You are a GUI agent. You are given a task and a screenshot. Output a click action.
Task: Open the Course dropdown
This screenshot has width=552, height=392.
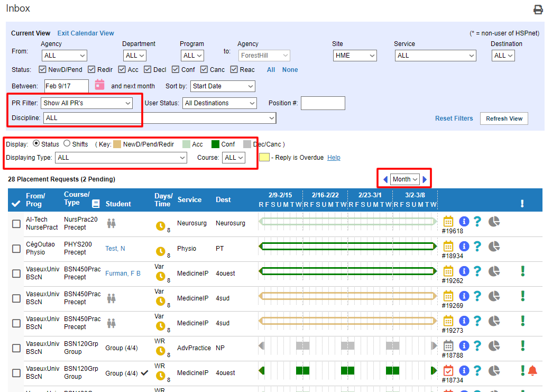(x=234, y=158)
